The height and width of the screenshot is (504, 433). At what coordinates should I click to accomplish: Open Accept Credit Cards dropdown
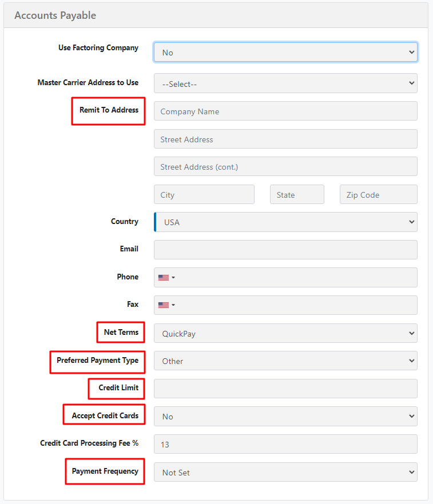[285, 416]
